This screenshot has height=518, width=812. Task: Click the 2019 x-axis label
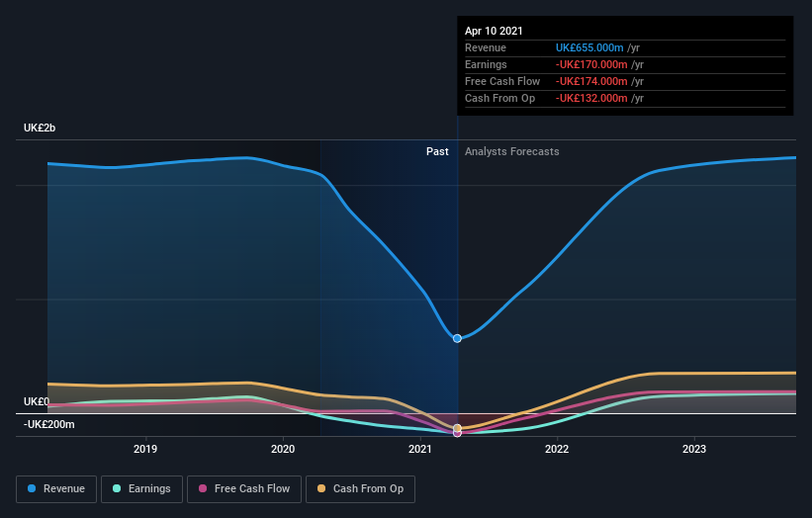145,449
